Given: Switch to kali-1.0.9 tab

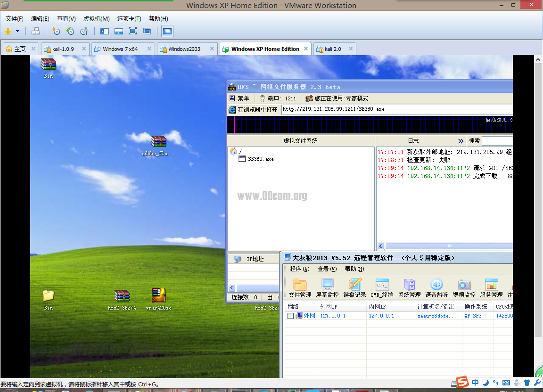Looking at the screenshot, I should pyautogui.click(x=63, y=49).
